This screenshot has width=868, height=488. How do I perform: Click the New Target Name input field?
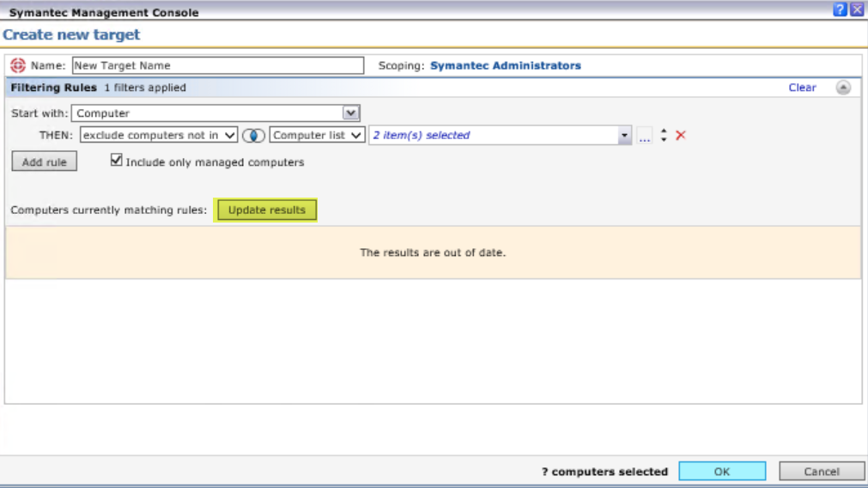click(217, 65)
